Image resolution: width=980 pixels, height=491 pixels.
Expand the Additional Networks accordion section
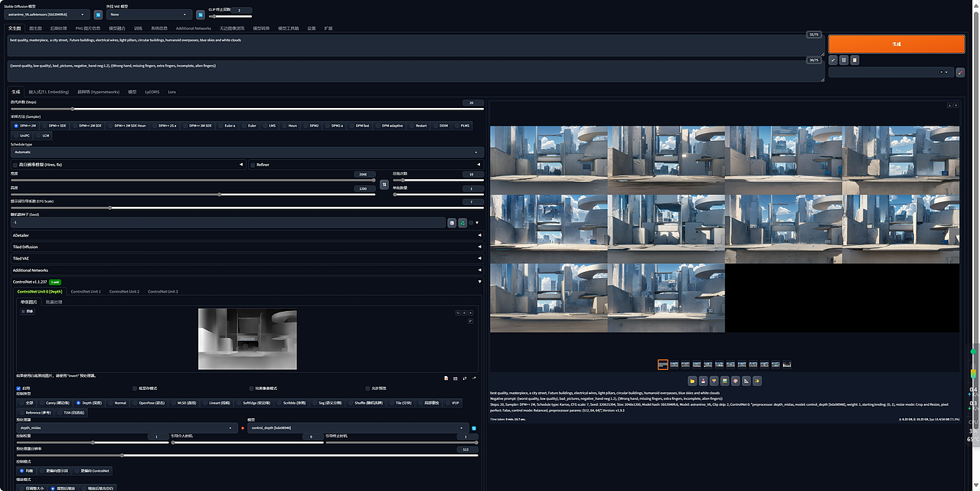247,270
